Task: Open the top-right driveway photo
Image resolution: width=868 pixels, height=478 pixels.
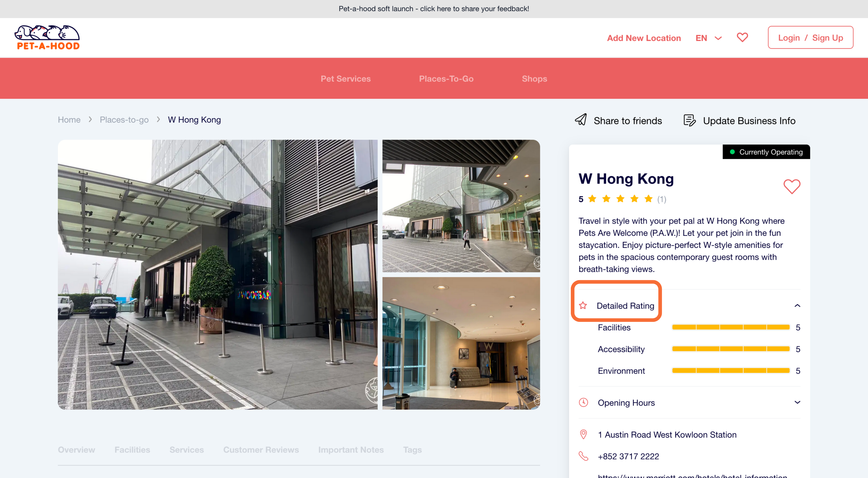Action: pos(461,206)
